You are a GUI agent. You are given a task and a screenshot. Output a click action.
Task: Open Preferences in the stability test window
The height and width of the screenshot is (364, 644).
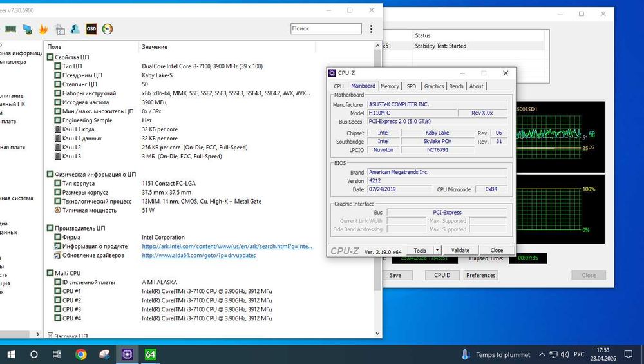coord(480,275)
